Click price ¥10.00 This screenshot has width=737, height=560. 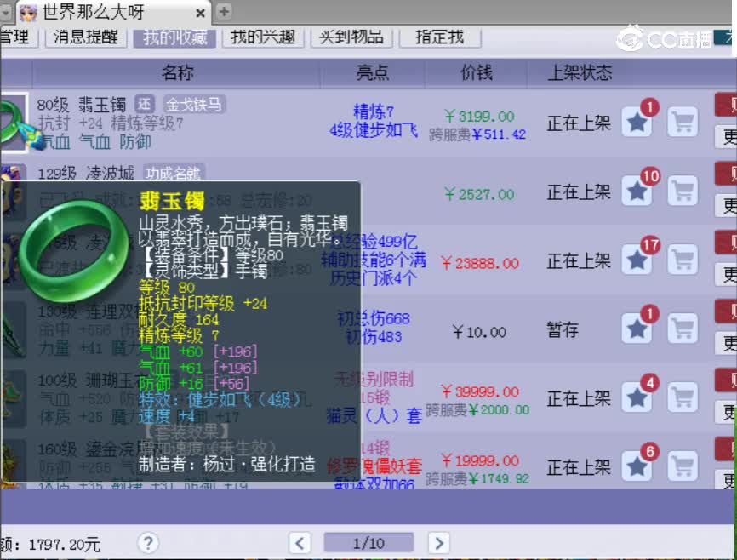pyautogui.click(x=479, y=332)
